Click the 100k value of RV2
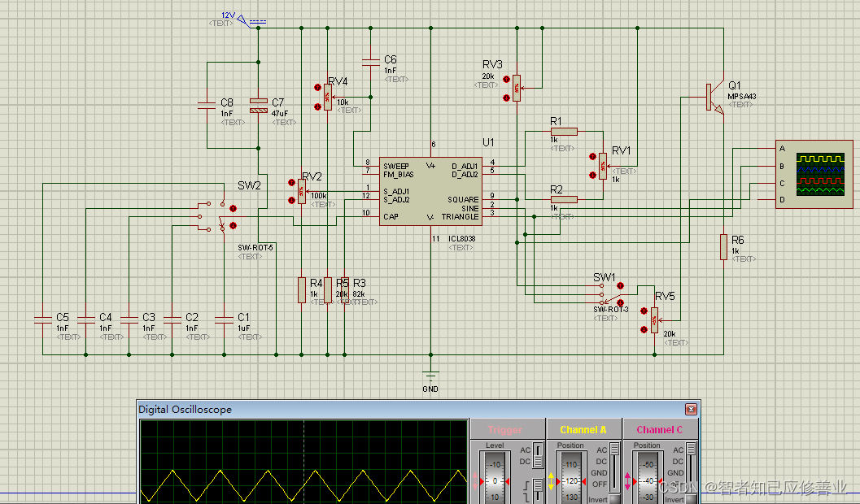860x504 pixels. point(319,196)
